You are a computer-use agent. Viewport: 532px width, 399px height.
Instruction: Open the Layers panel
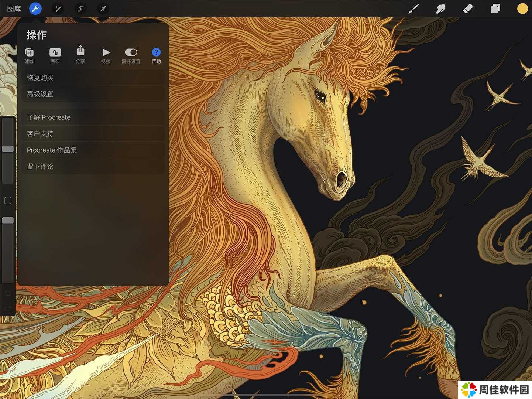(x=495, y=8)
